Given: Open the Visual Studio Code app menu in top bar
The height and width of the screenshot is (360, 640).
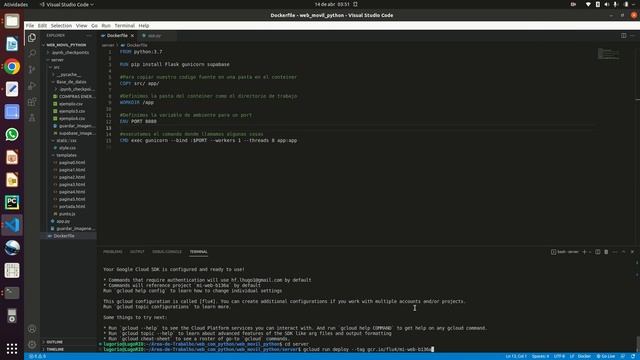Looking at the screenshot, I should click(x=67, y=4).
